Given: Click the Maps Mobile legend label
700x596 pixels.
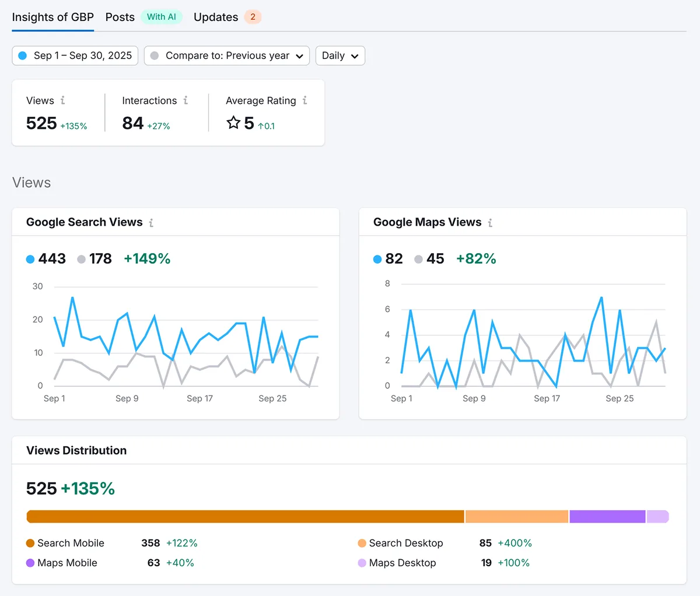Looking at the screenshot, I should point(67,563).
